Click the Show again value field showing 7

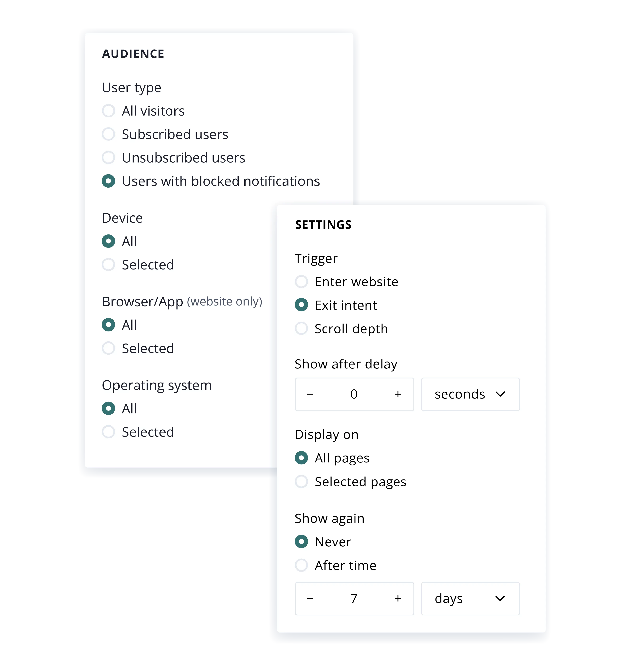pyautogui.click(x=354, y=598)
